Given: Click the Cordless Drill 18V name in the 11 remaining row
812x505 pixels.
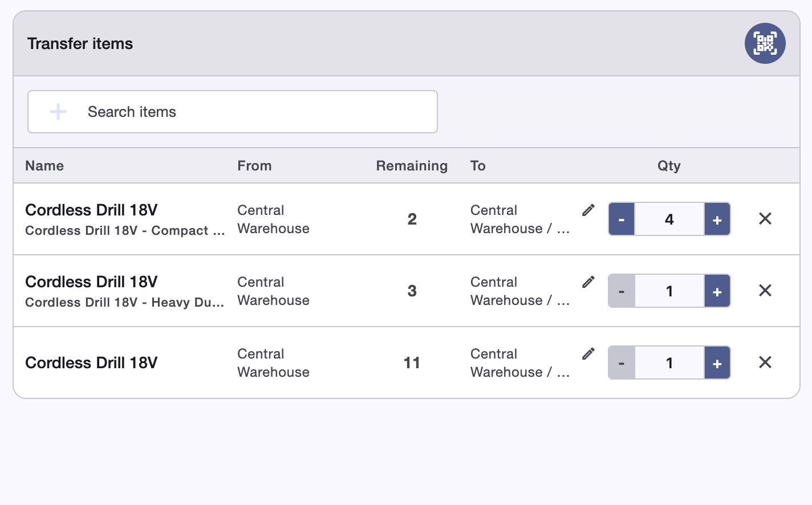Looking at the screenshot, I should (x=91, y=363).
